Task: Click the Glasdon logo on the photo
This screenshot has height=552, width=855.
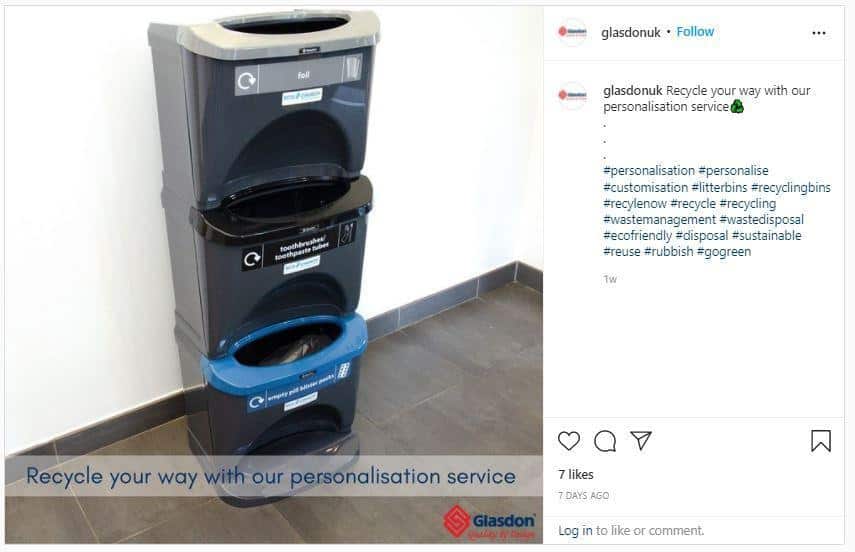Action: pos(489,522)
